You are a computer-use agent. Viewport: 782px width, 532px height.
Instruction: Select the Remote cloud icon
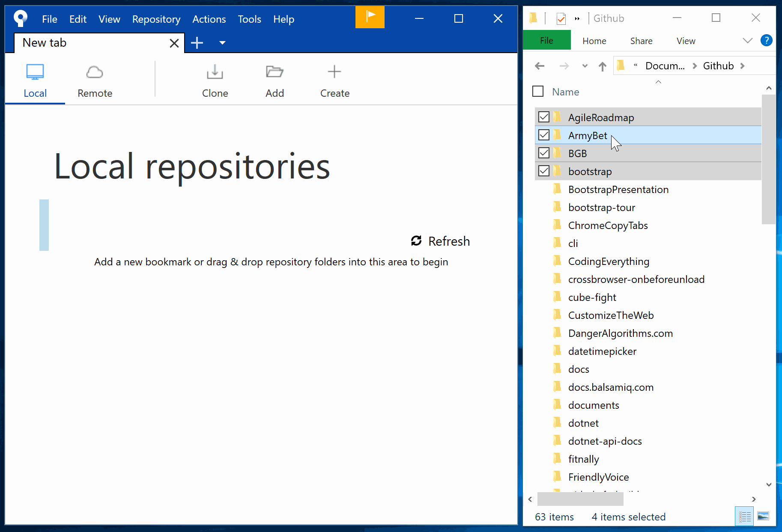click(x=95, y=72)
